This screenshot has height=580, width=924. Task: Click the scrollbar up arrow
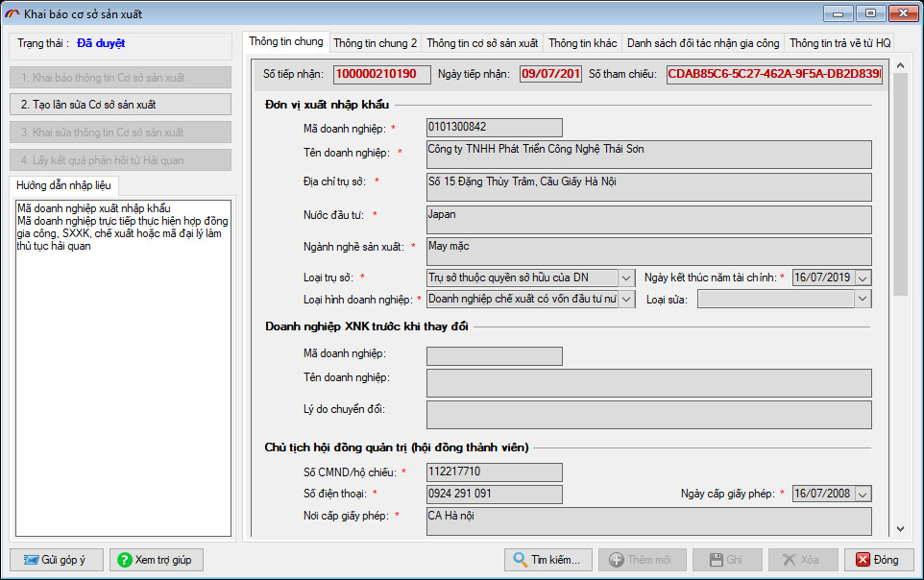click(x=900, y=65)
